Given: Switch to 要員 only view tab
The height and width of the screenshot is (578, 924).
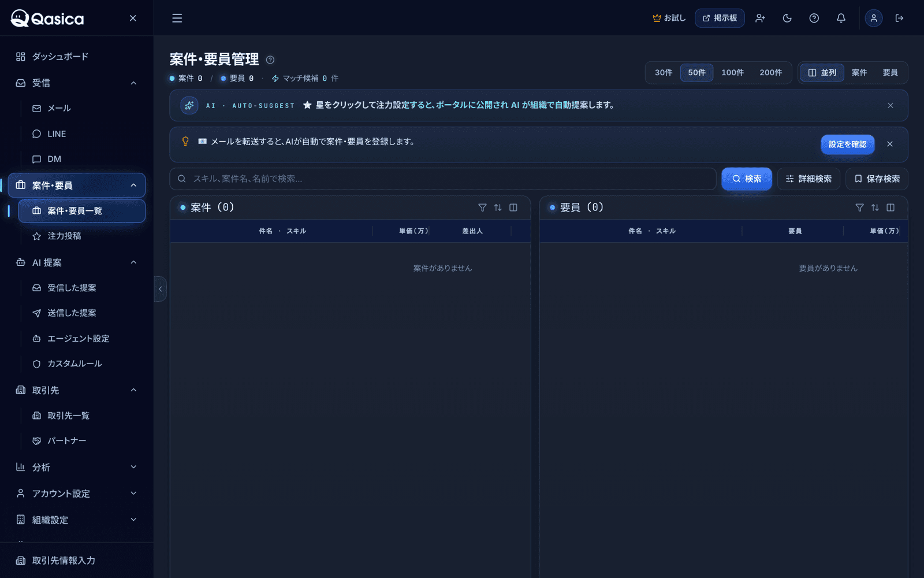Looking at the screenshot, I should pyautogui.click(x=890, y=73).
